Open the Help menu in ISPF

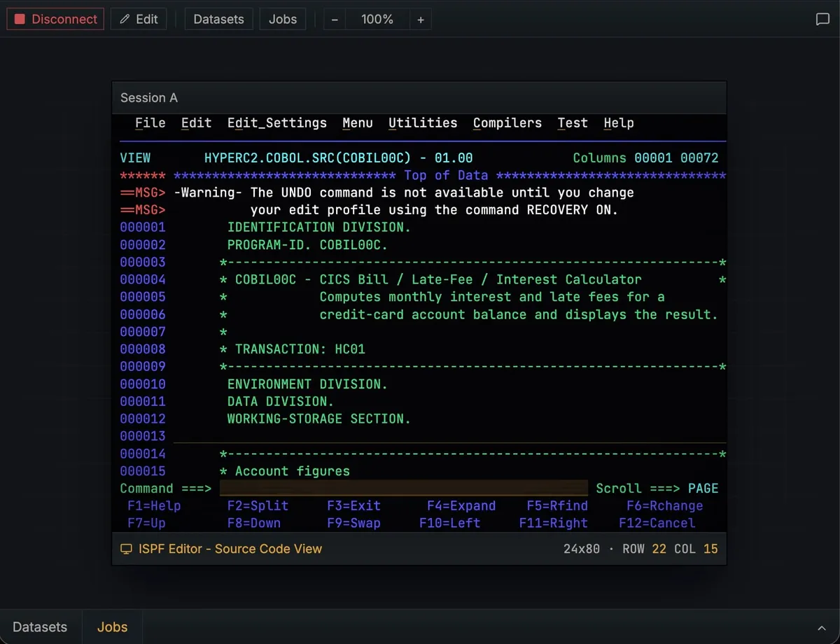click(x=619, y=123)
